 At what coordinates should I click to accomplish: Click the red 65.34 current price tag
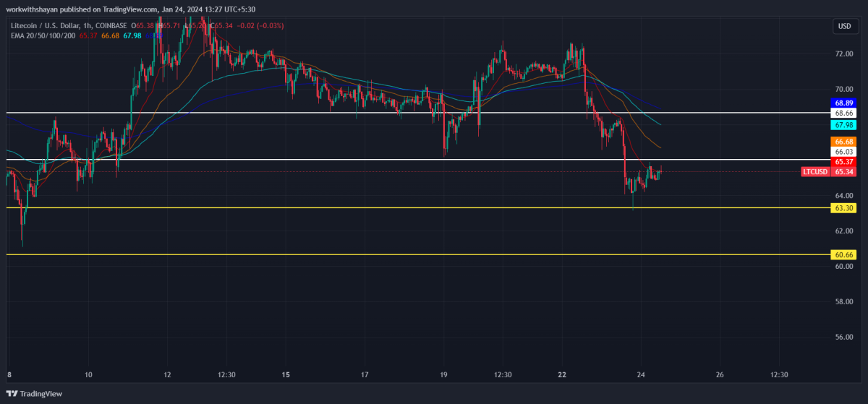point(844,172)
